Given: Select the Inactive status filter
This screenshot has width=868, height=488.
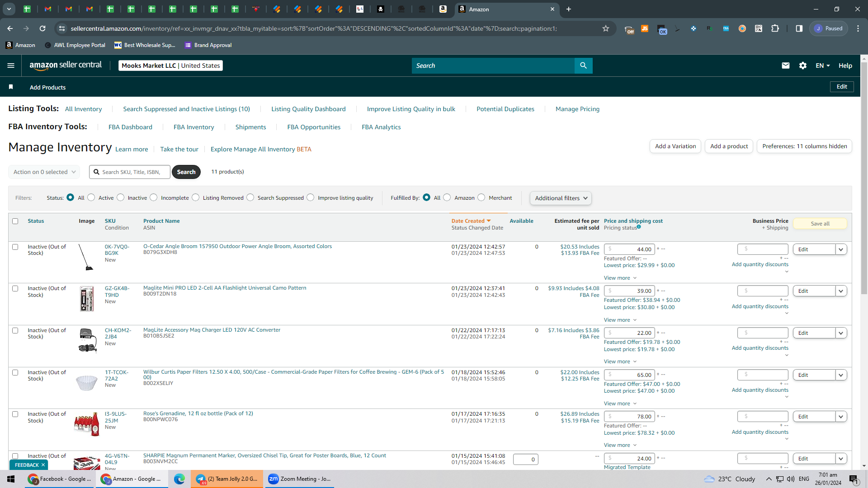Looking at the screenshot, I should [121, 197].
